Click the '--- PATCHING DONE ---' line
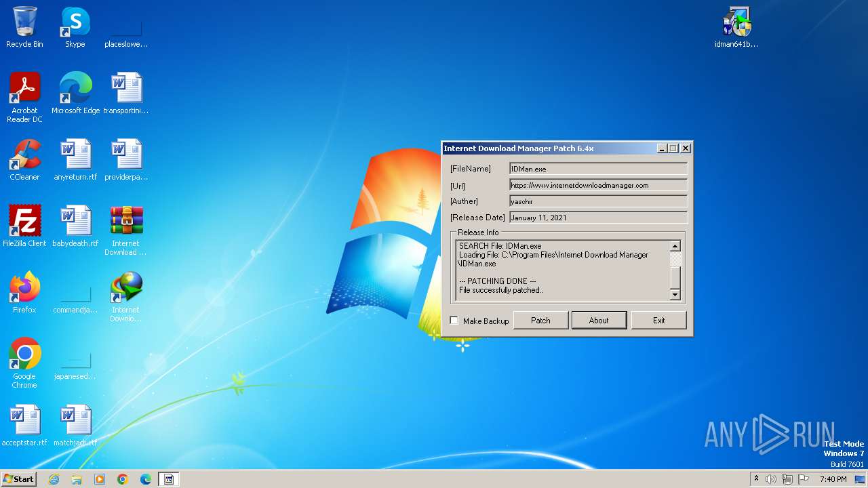868x488 pixels. tap(498, 281)
